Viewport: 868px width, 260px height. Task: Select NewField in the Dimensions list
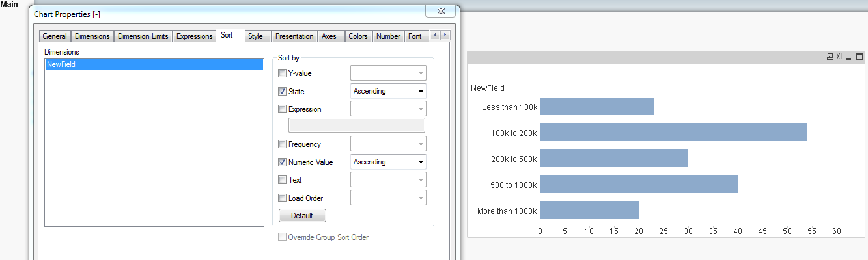coord(153,64)
